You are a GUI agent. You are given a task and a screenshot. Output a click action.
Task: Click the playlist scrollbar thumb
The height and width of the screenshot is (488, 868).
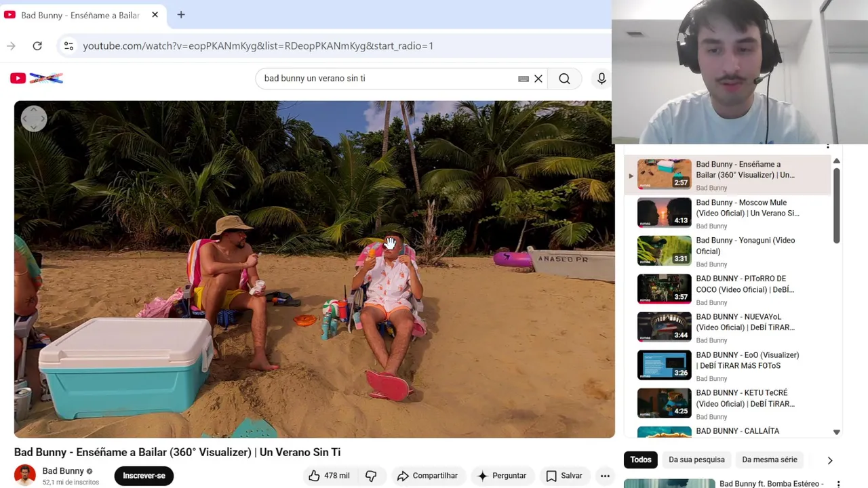pos(836,205)
